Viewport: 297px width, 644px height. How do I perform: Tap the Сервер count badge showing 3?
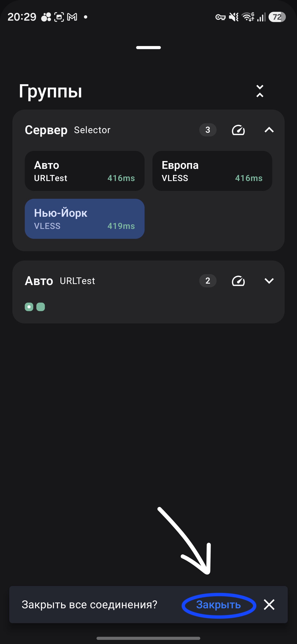[x=208, y=130]
